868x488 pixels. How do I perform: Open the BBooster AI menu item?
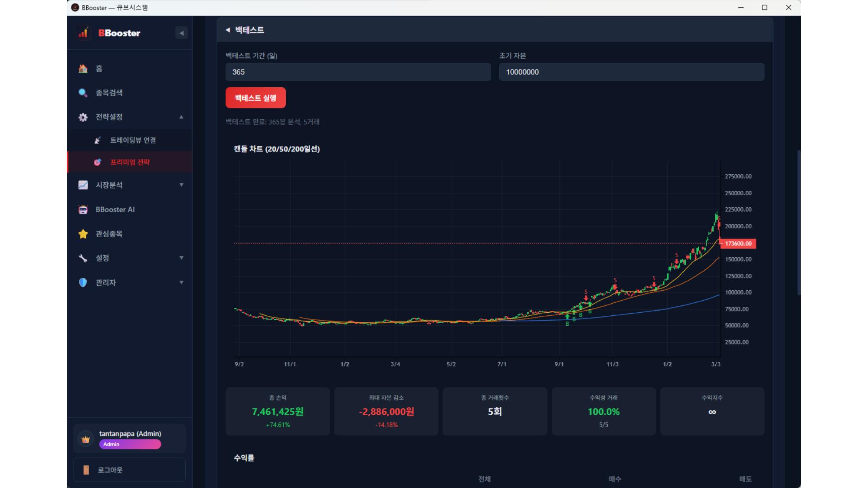coord(115,210)
